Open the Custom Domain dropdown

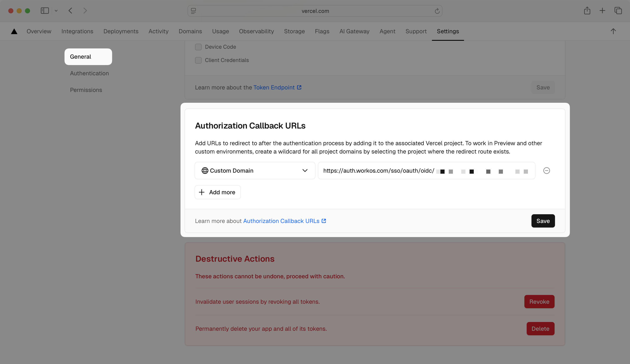(255, 171)
